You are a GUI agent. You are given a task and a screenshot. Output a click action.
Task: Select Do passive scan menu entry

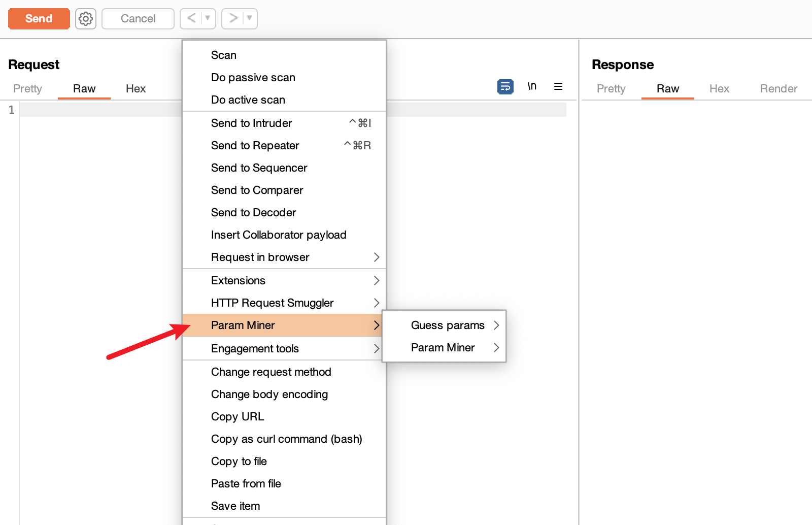point(284,77)
